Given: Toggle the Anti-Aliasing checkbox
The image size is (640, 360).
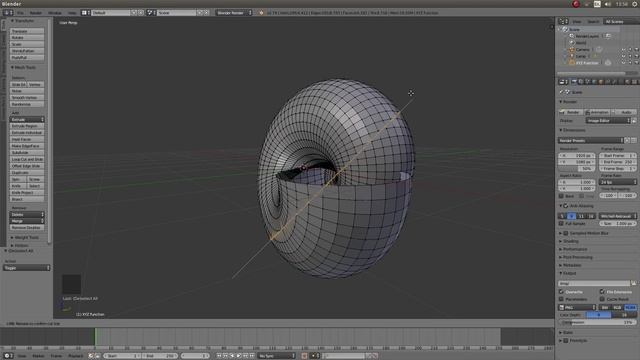Looking at the screenshot, I should [x=566, y=206].
